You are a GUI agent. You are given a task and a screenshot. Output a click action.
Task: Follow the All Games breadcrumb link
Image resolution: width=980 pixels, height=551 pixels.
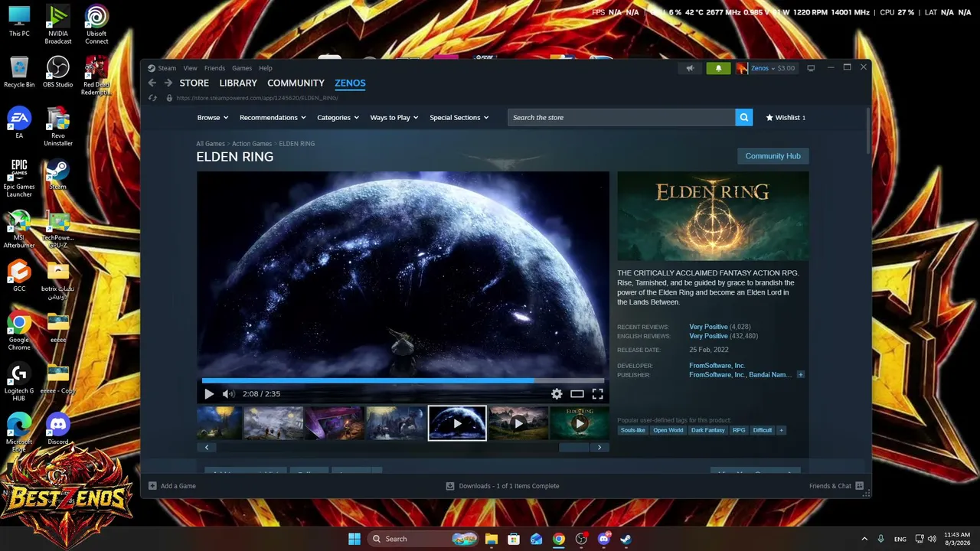(x=211, y=144)
